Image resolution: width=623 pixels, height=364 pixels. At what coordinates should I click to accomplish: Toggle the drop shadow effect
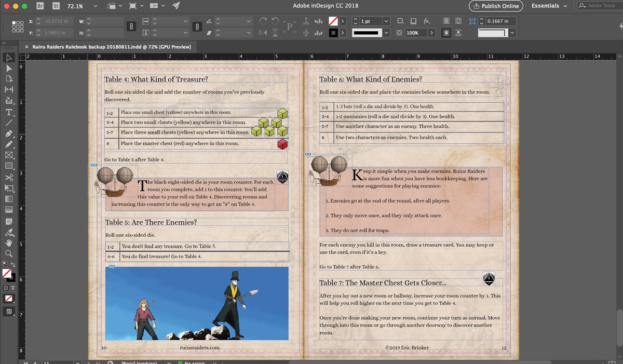tap(413, 21)
